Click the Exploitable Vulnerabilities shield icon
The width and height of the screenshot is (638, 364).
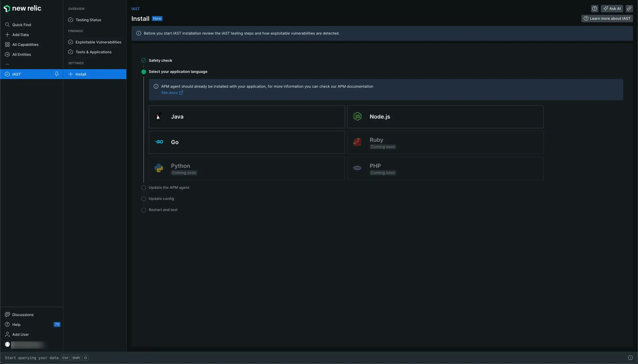70,42
